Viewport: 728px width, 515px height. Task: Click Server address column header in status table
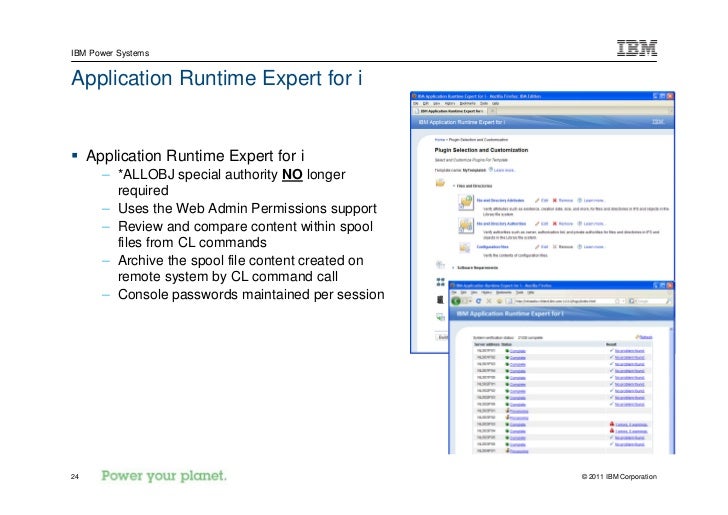click(487, 344)
